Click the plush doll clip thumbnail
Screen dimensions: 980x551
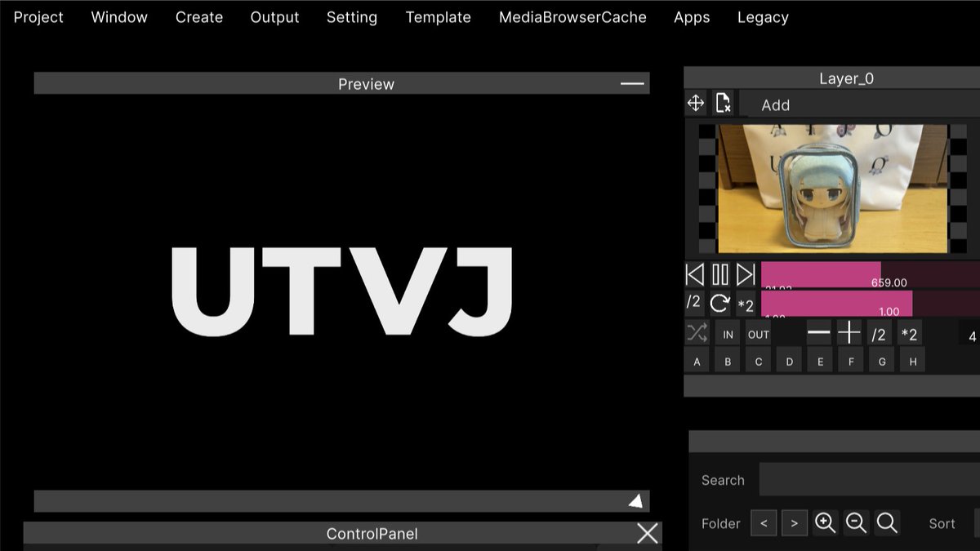832,189
